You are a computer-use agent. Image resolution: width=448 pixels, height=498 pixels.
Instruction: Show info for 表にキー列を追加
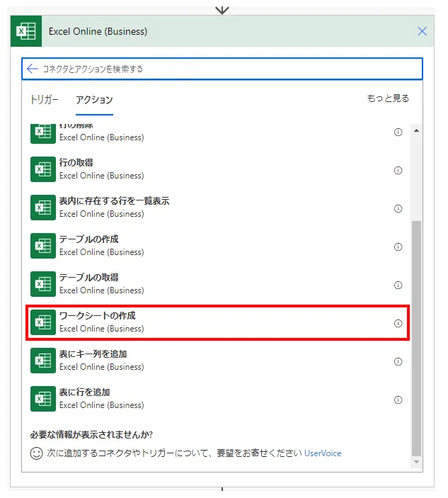click(x=398, y=362)
